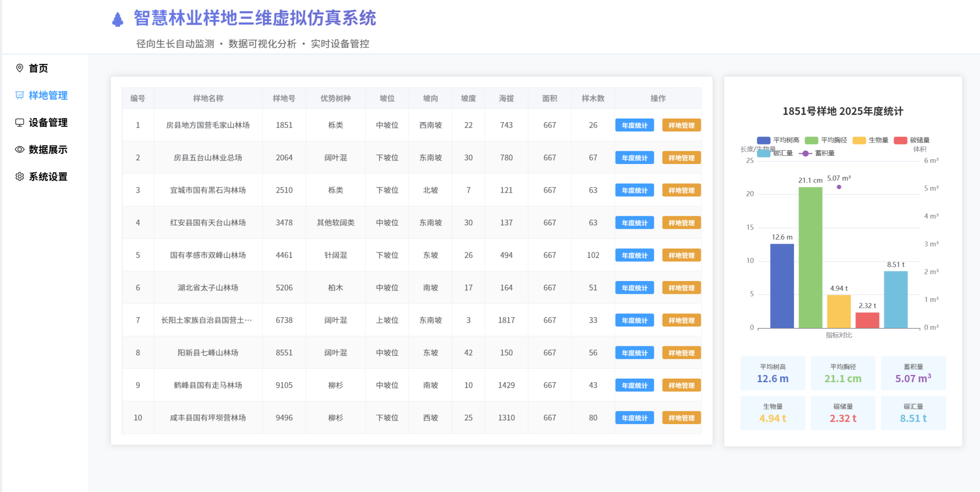
Task: Show 年度统计 for 红安县国有天台山林场
Action: point(634,223)
